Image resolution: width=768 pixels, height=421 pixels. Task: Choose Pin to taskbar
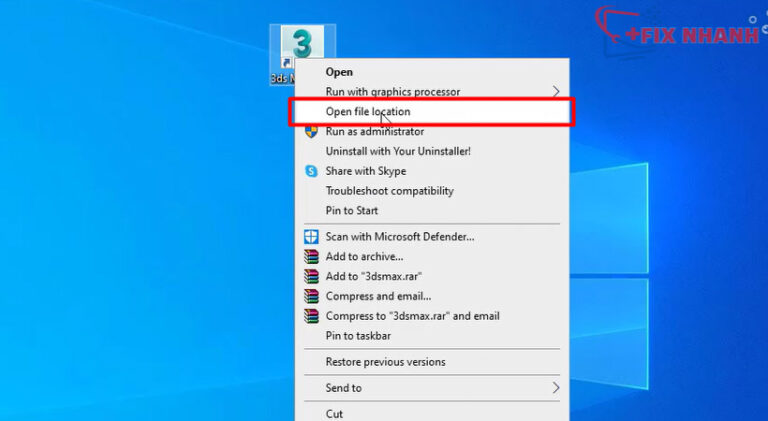[x=432, y=336]
